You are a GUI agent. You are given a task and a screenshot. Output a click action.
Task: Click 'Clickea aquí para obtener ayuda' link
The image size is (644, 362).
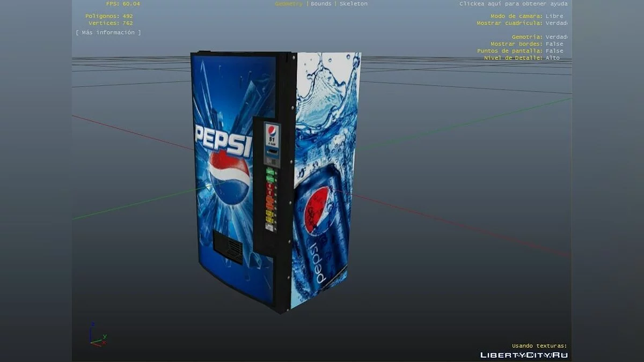(x=513, y=4)
